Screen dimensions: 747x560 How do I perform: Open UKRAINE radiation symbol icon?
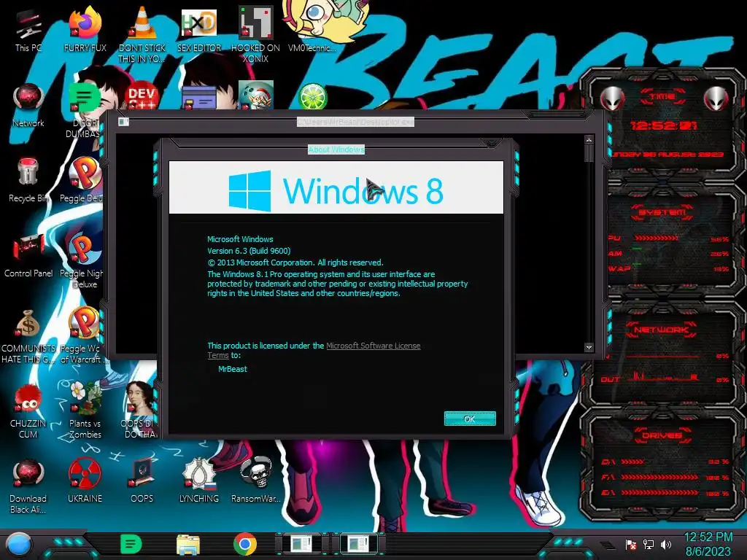85,481
